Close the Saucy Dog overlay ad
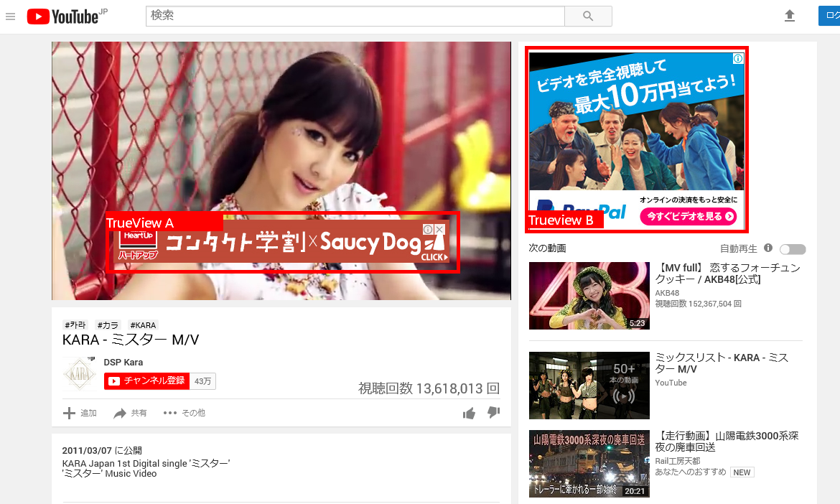This screenshot has width=840, height=504. click(440, 229)
